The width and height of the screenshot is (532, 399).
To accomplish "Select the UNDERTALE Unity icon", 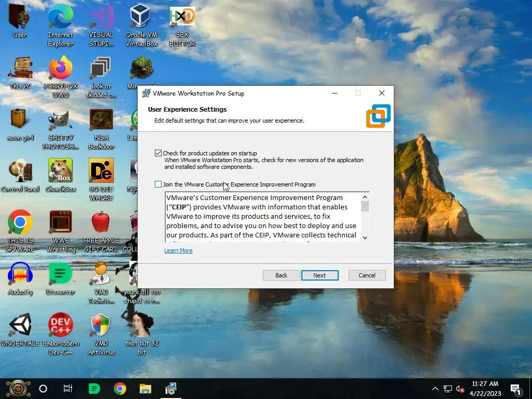I will click(x=20, y=330).
